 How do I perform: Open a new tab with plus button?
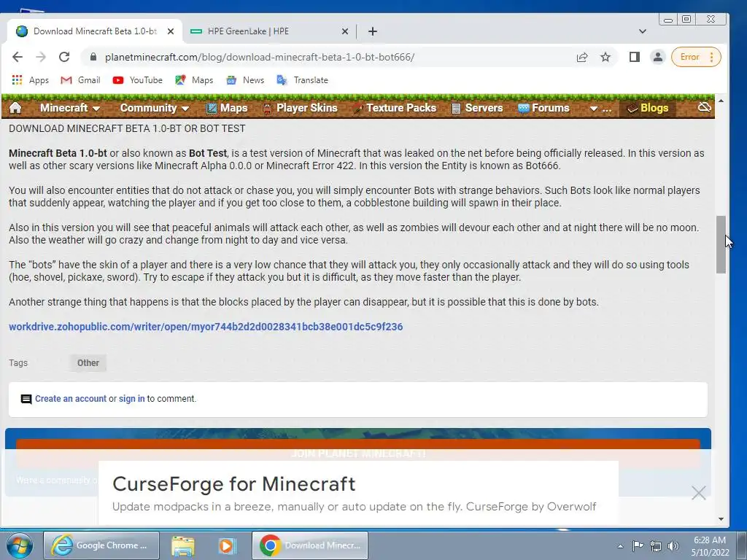click(x=373, y=31)
